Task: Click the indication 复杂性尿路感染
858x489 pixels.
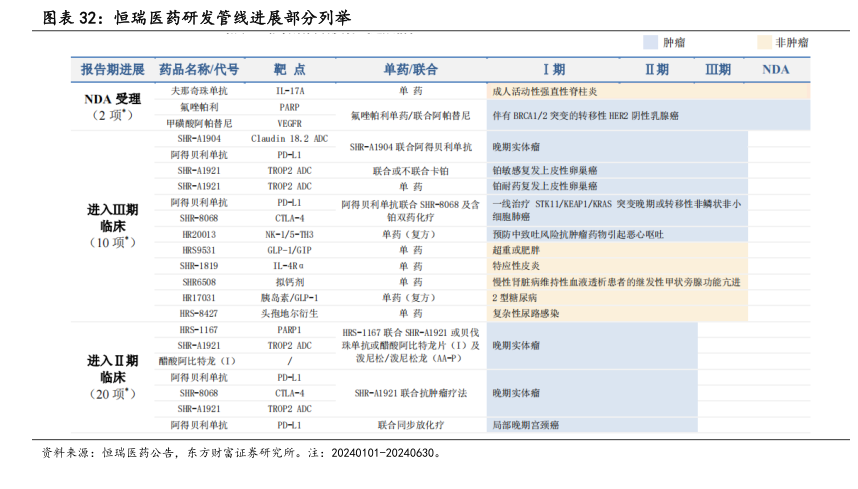Action: 525,314
